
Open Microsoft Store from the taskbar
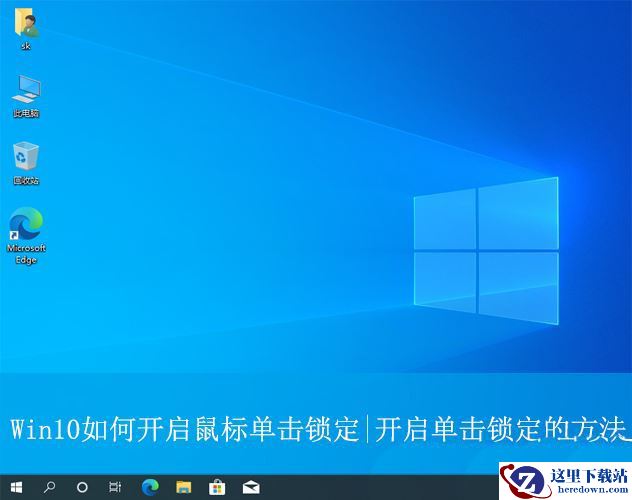tap(217, 488)
